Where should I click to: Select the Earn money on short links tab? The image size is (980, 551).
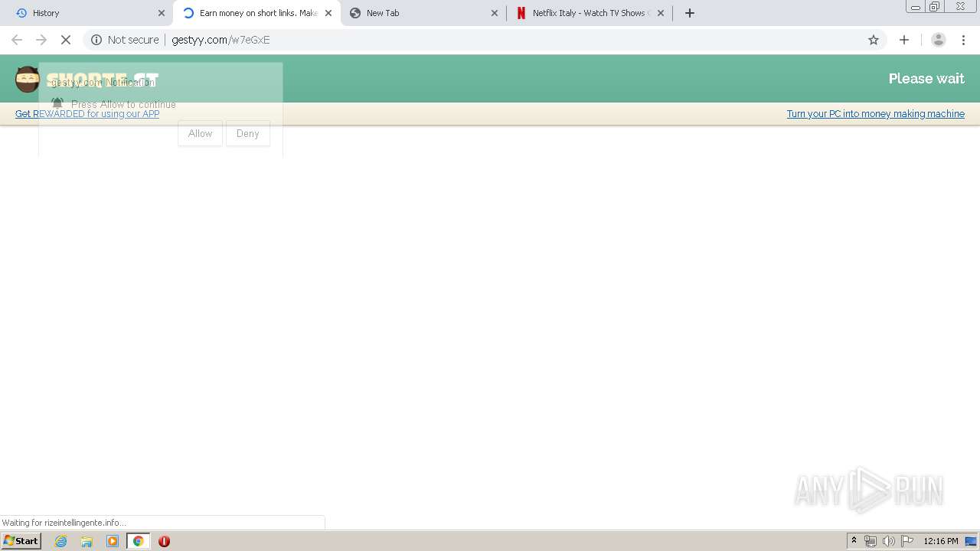[257, 13]
